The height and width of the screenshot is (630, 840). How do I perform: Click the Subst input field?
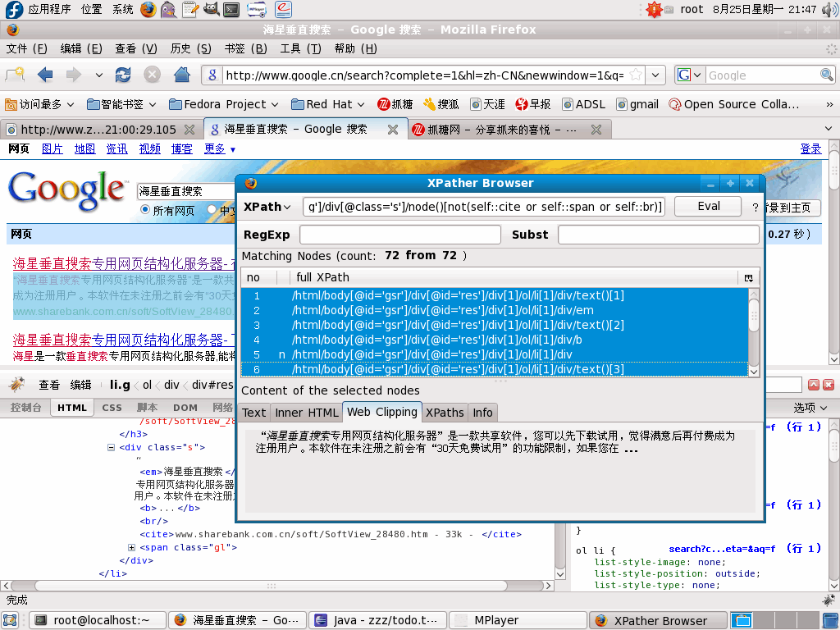point(659,235)
